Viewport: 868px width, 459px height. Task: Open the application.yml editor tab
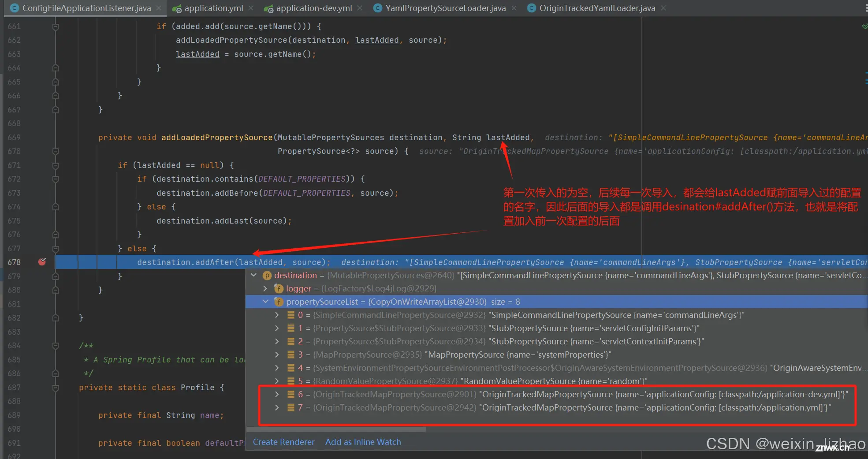[x=213, y=8]
